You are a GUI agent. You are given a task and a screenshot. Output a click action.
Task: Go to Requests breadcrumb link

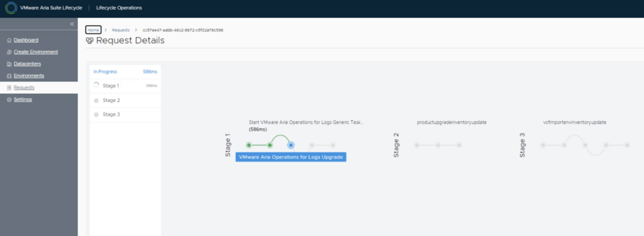click(x=121, y=30)
